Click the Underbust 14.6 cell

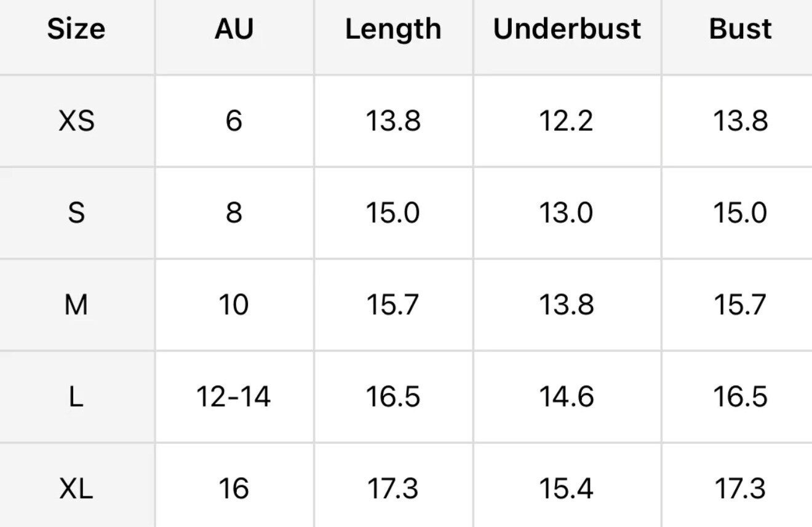[x=567, y=397]
